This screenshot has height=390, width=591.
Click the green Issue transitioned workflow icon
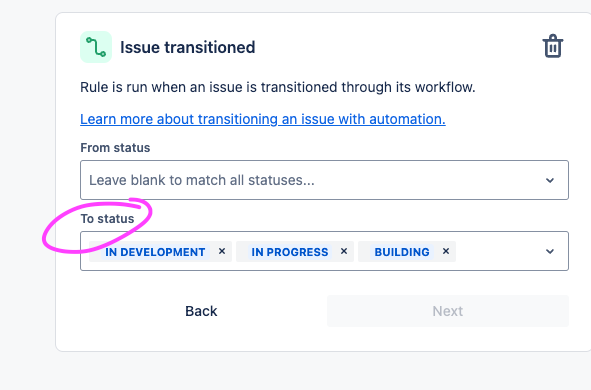tap(96, 47)
